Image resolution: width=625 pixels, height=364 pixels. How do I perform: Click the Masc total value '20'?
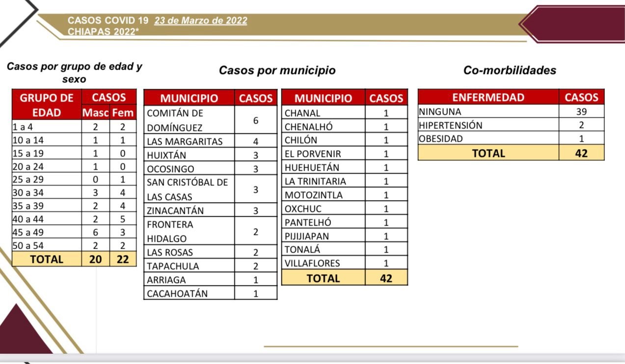click(95, 259)
